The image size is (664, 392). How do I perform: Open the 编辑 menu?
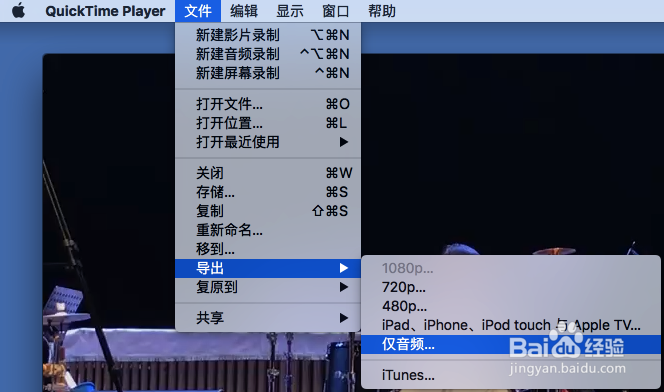[x=243, y=11]
